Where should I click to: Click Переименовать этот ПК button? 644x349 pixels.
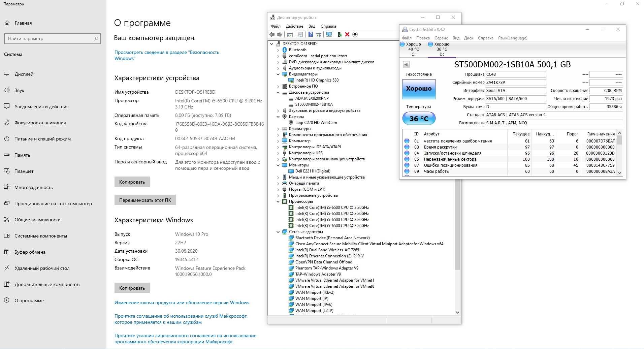145,200
